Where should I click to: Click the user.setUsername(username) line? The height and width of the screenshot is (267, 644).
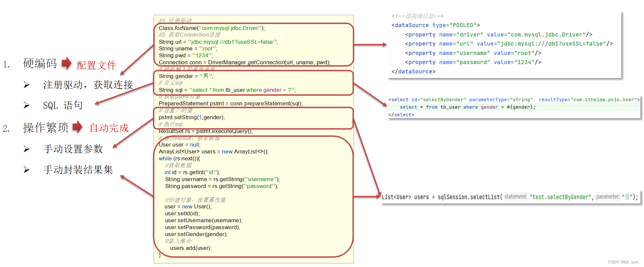pos(204,220)
